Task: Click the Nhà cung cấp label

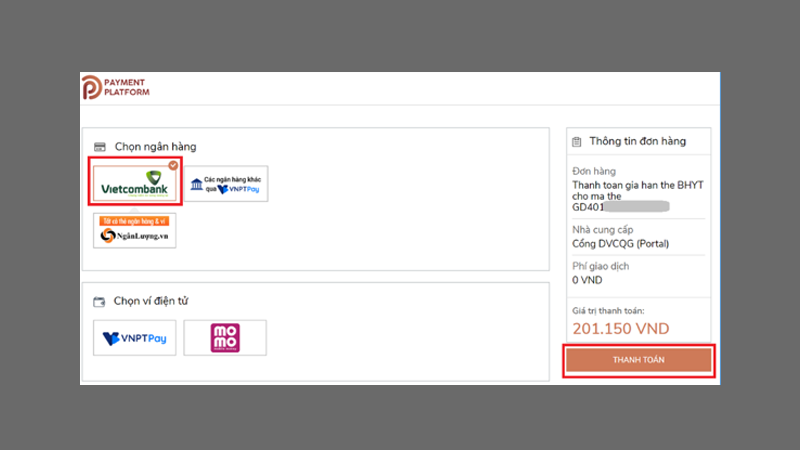Action: 603,230
